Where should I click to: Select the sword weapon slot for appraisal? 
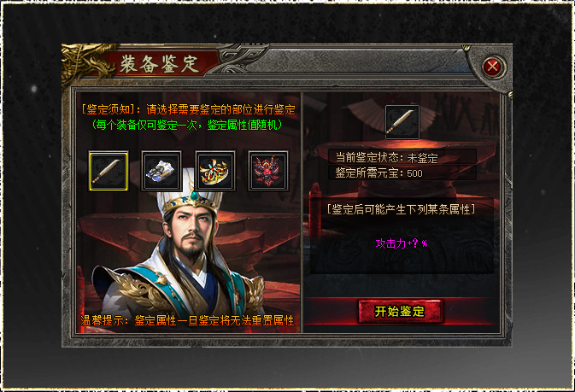pyautogui.click(x=109, y=171)
